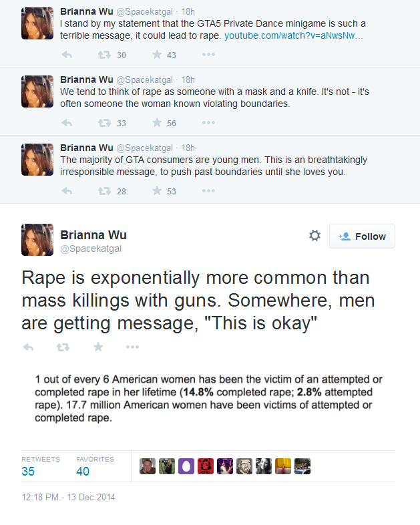Open the gear settings menu beside Follow
This screenshot has width=420, height=525.
(314, 236)
